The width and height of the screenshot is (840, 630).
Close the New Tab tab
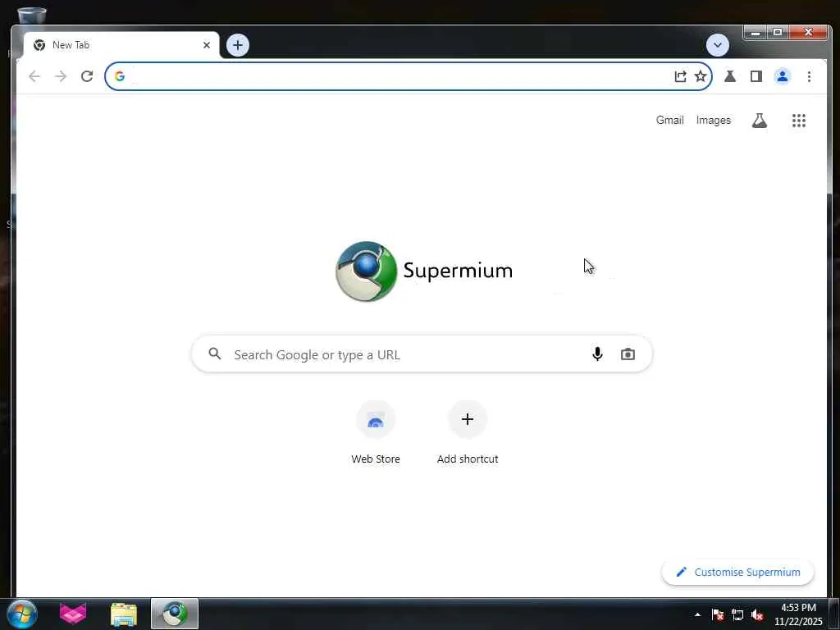[x=206, y=45]
